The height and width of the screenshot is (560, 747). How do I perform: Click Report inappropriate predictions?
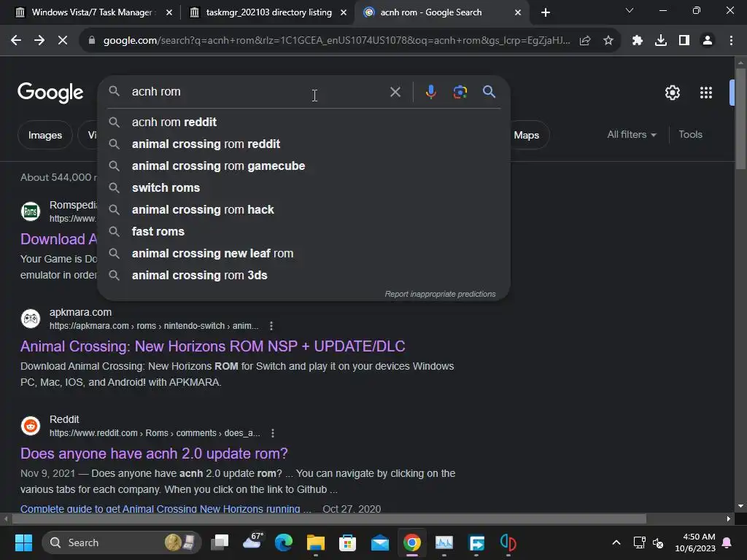point(440,295)
